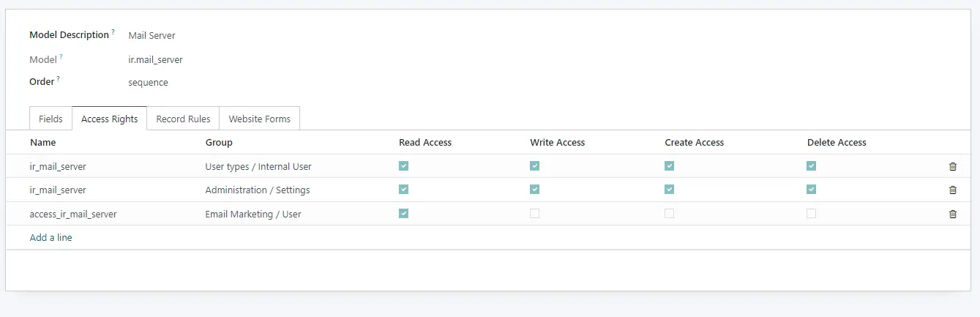The height and width of the screenshot is (317, 980).
Task: Delete the User types / Internal User access row
Action: pyautogui.click(x=952, y=166)
